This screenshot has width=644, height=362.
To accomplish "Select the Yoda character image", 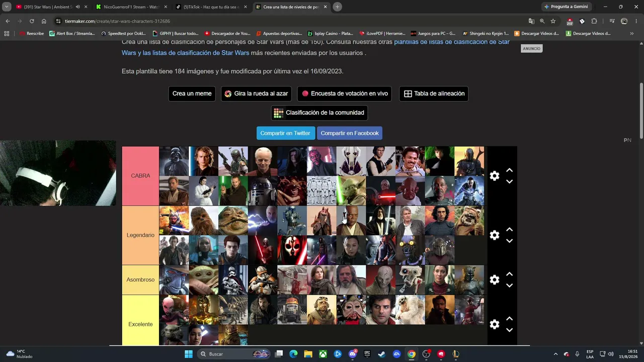I will pos(351,191).
